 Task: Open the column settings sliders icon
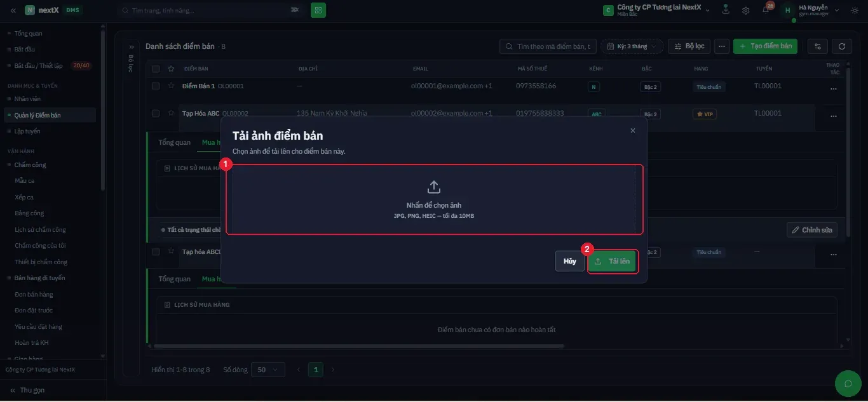[x=817, y=46]
